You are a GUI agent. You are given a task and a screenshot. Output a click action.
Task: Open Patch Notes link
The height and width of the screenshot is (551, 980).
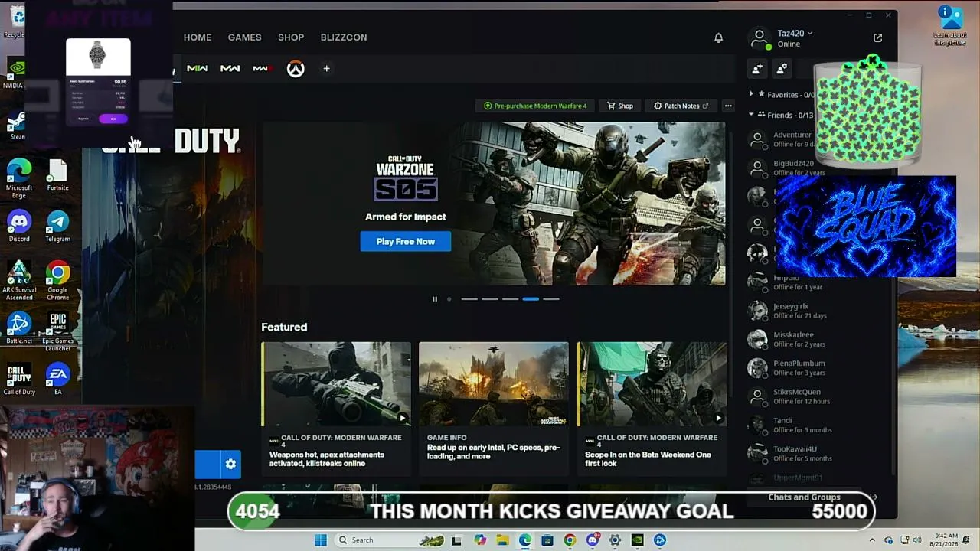coord(681,106)
